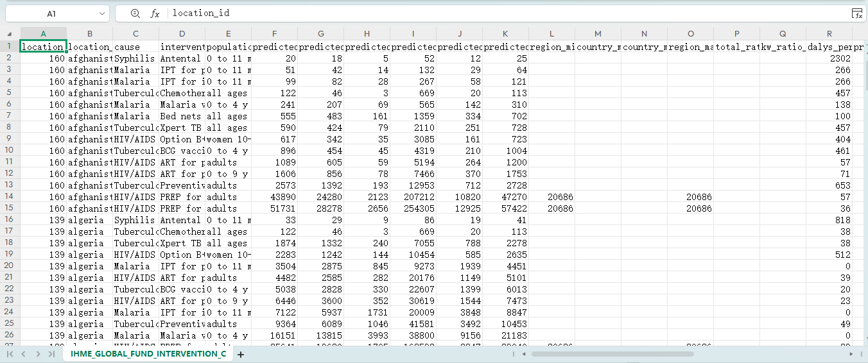The width and height of the screenshot is (868, 363).
Task: Click 'Xpert TB' cell in row 8
Action: pos(182,127)
